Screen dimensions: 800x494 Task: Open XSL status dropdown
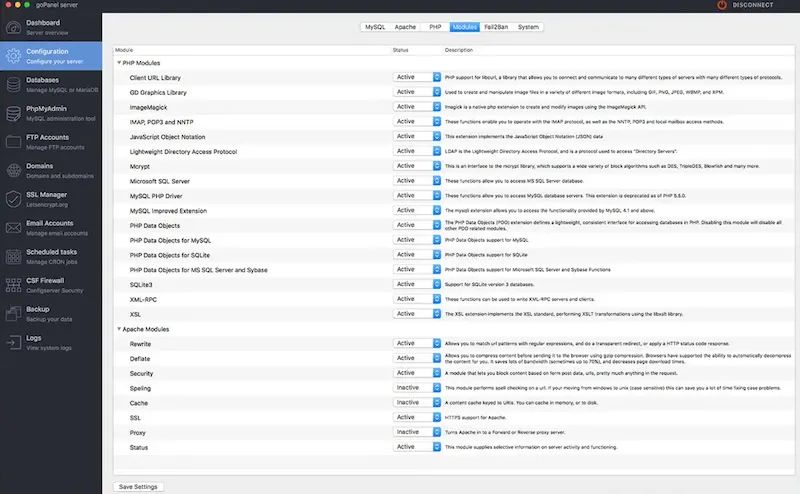click(x=417, y=314)
